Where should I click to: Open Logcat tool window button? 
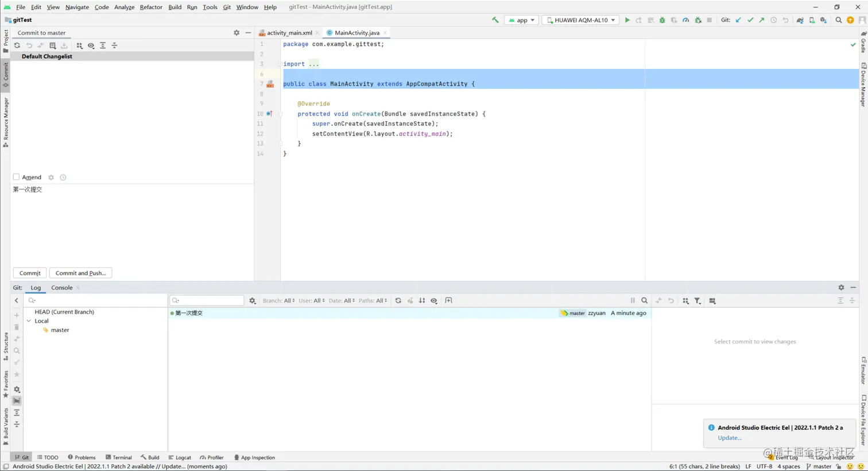click(x=180, y=458)
